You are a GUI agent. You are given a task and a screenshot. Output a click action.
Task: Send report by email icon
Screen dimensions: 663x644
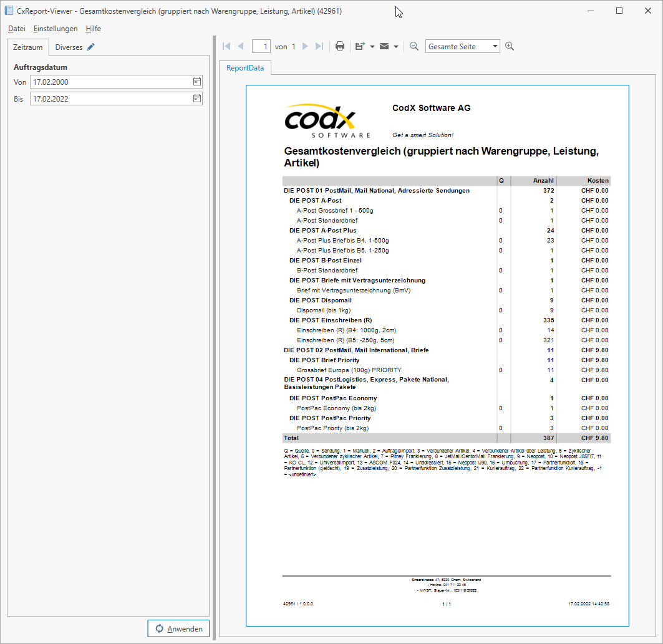(x=384, y=47)
